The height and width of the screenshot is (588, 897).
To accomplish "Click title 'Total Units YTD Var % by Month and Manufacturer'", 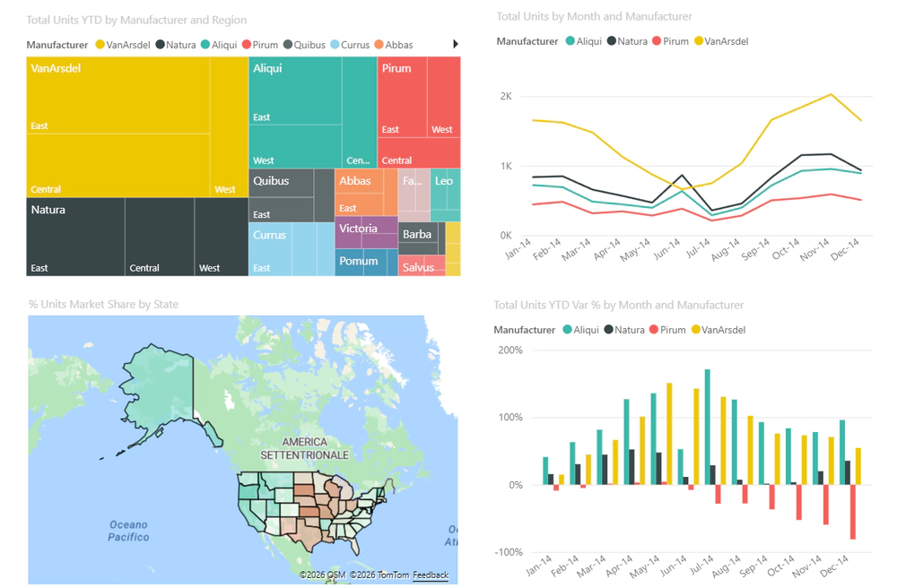I will (x=619, y=305).
